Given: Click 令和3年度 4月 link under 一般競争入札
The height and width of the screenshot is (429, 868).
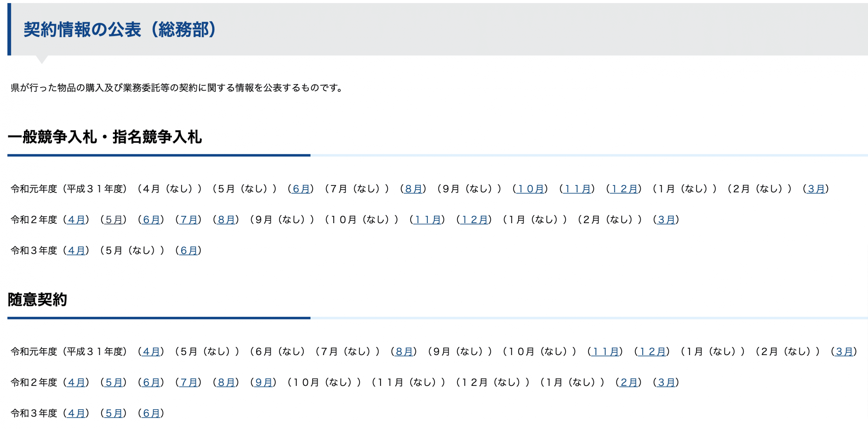Looking at the screenshot, I should pyautogui.click(x=76, y=251).
